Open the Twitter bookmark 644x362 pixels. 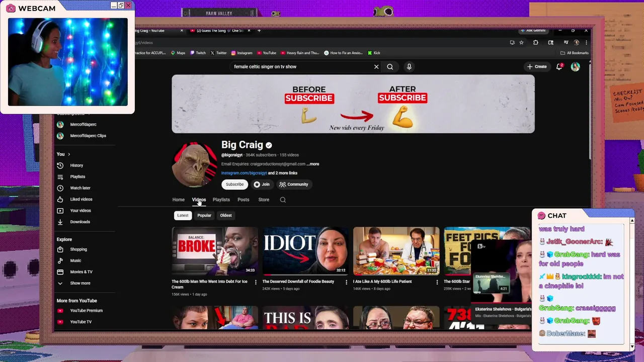pos(218,53)
